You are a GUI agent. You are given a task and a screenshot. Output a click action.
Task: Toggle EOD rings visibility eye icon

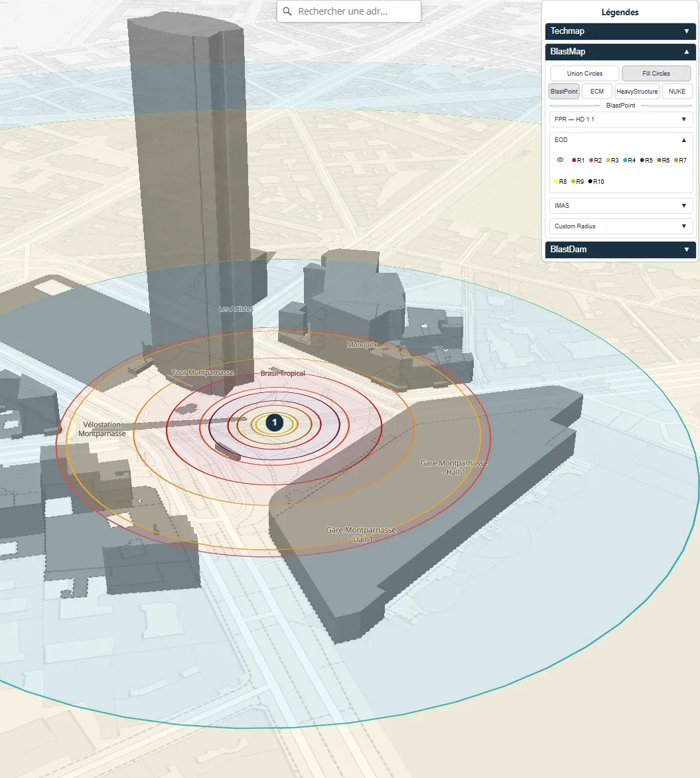(560, 160)
